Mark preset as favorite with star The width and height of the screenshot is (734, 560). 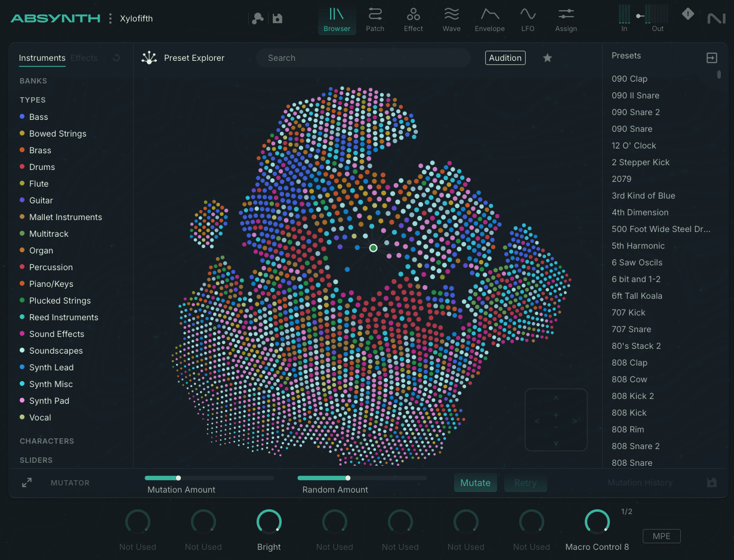547,58
